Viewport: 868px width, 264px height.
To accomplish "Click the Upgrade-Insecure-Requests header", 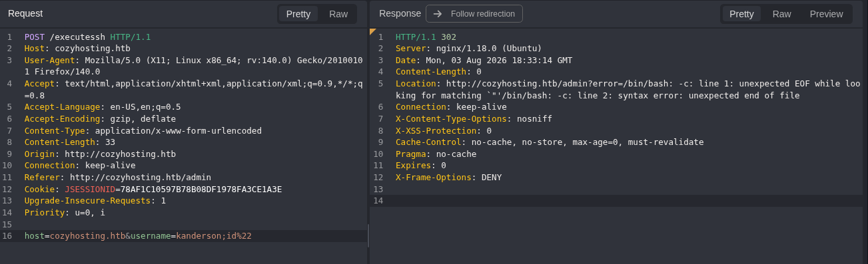I will pos(95,201).
